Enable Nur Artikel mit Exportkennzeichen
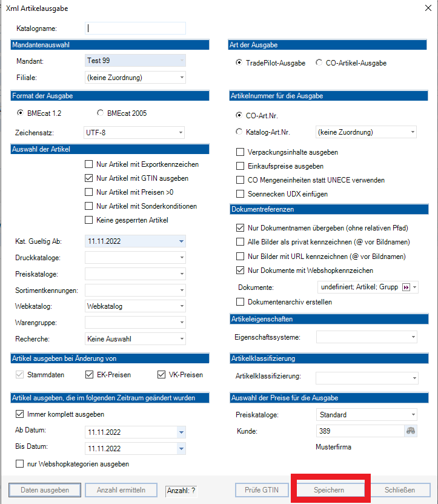 pyautogui.click(x=89, y=164)
